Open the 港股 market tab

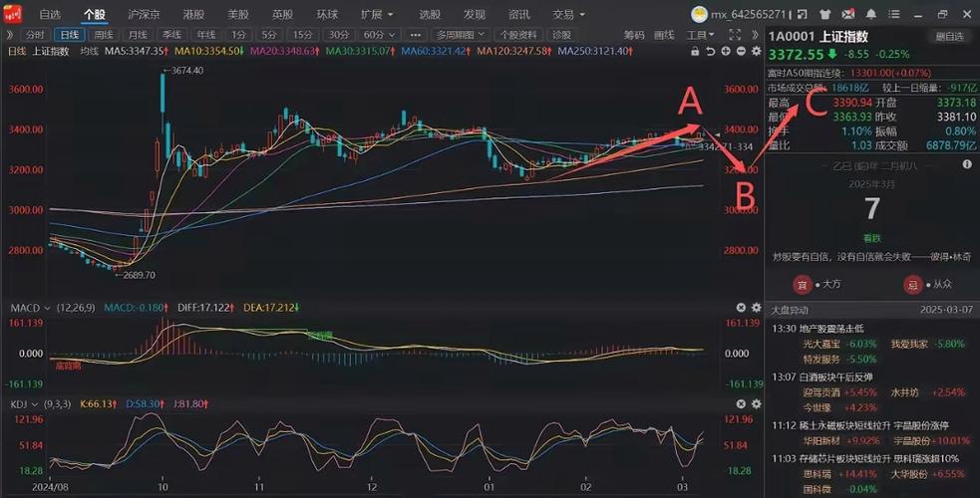point(193,15)
